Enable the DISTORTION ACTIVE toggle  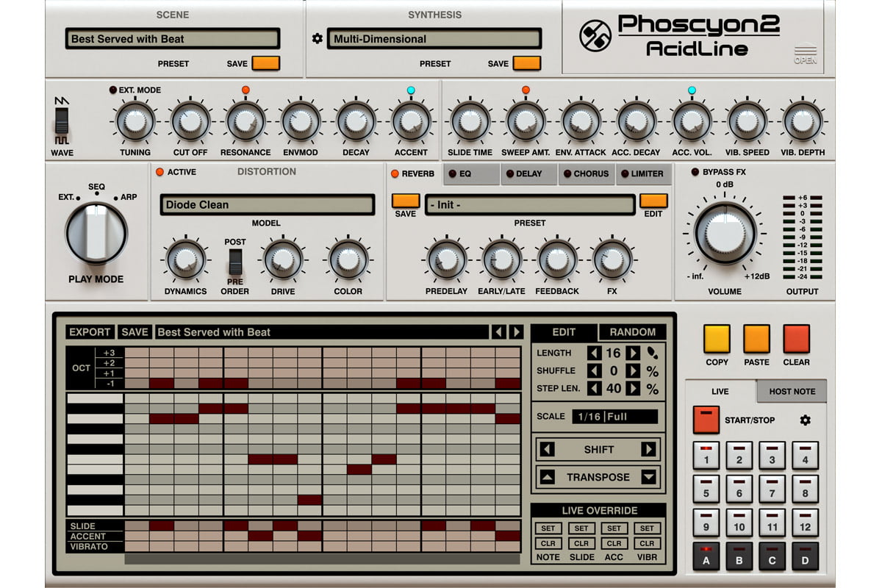pyautogui.click(x=160, y=171)
